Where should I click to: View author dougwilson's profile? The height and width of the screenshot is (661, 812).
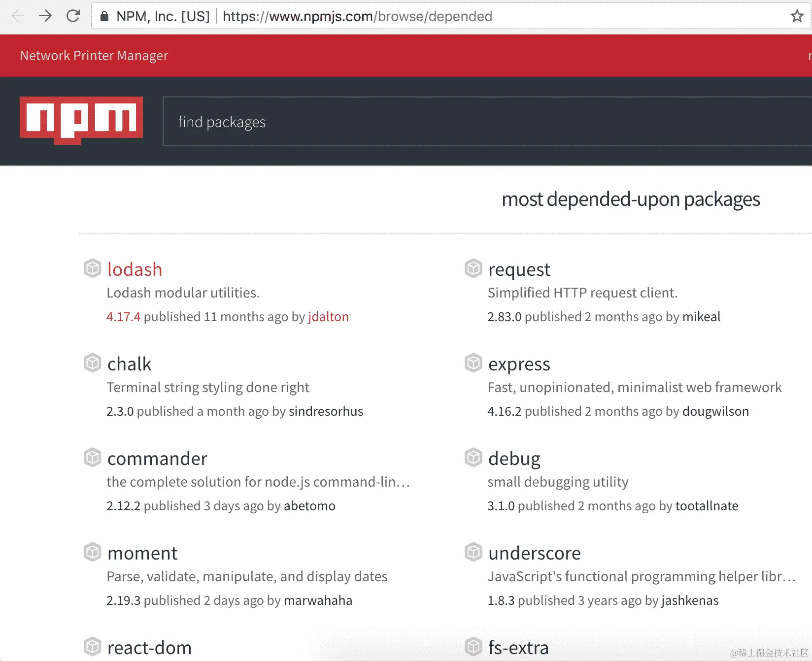[715, 411]
